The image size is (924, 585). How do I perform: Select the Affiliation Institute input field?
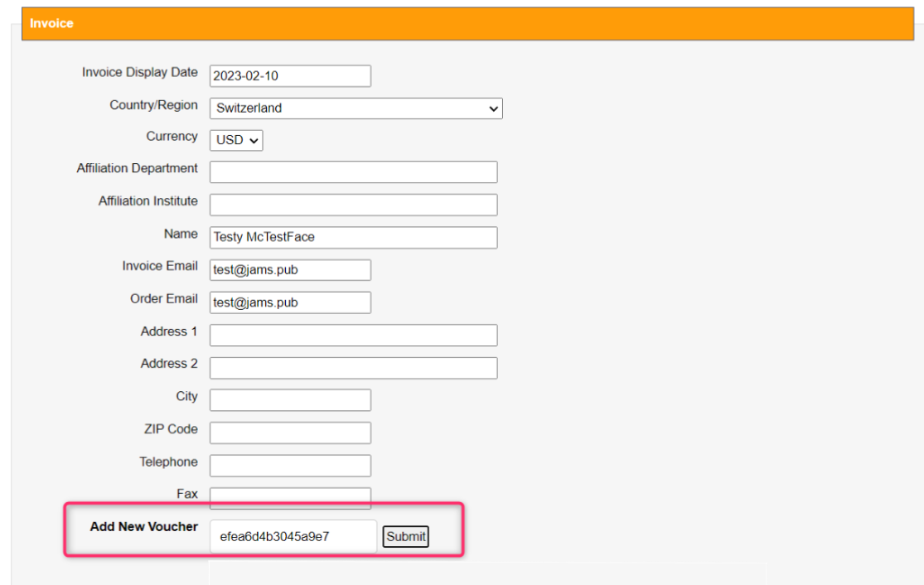tap(353, 205)
